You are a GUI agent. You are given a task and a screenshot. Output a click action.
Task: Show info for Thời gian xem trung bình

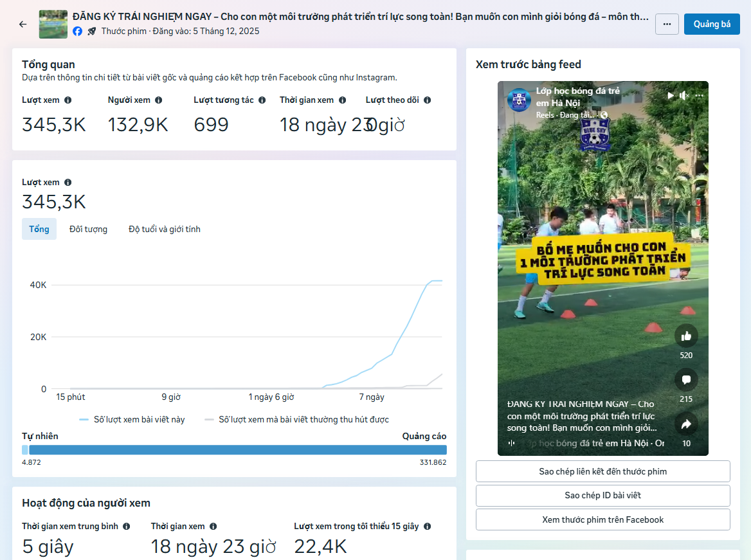[127, 527]
